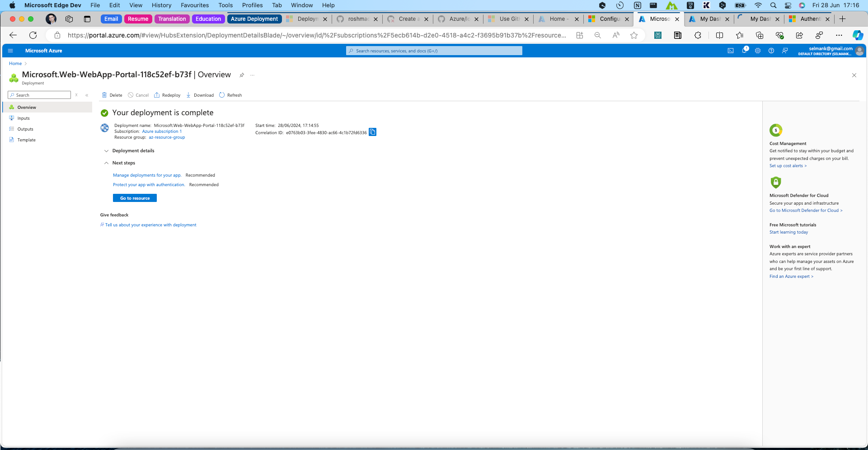Viewport: 868px width, 450px height.
Task: Open Edge favourites list icon
Action: point(740,35)
